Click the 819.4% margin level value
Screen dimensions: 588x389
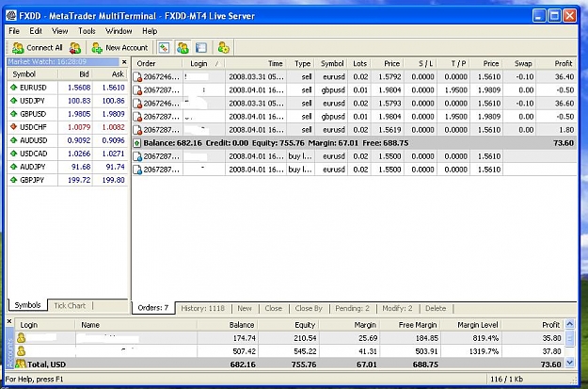pyautogui.click(x=485, y=338)
